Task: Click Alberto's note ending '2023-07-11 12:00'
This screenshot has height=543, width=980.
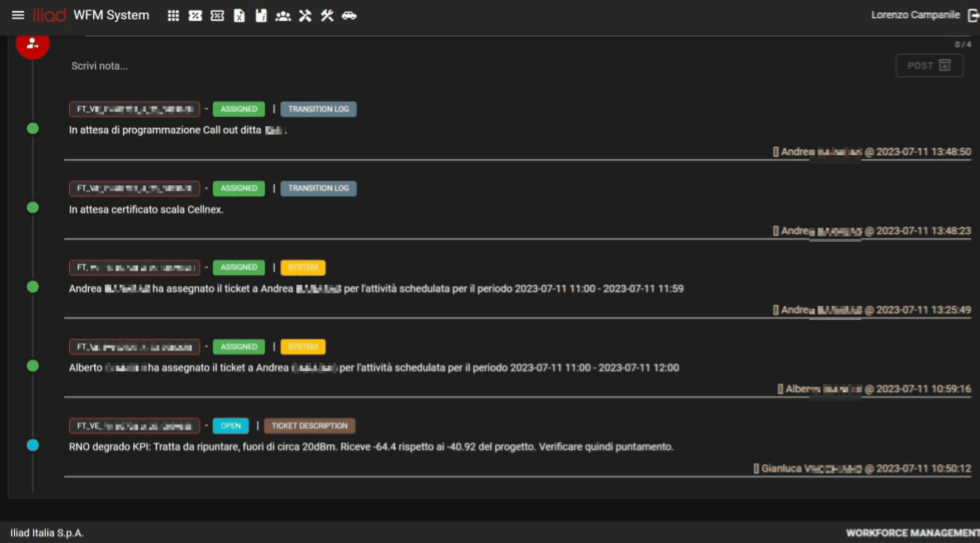Action: click(x=374, y=368)
